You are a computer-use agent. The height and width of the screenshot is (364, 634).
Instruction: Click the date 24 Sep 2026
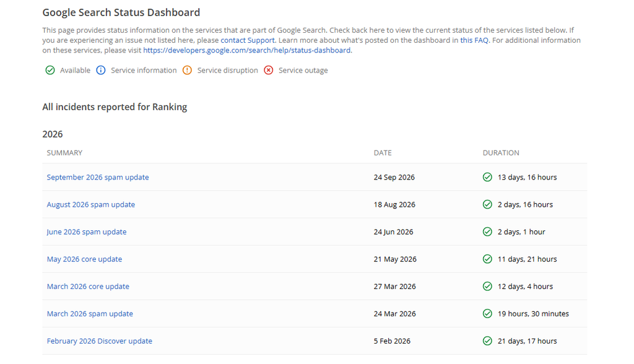(x=394, y=177)
